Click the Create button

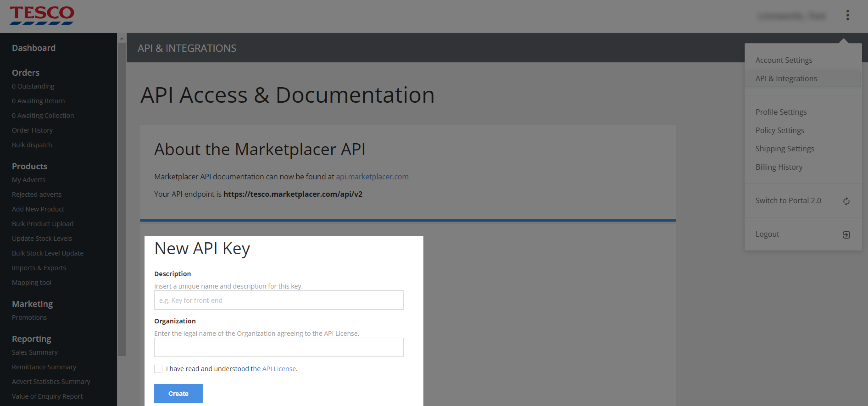tap(178, 393)
